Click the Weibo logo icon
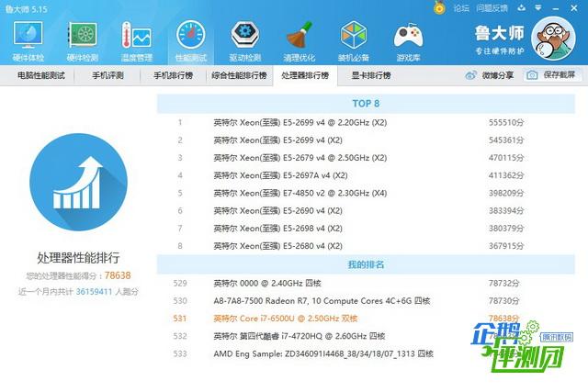 tap(470, 75)
